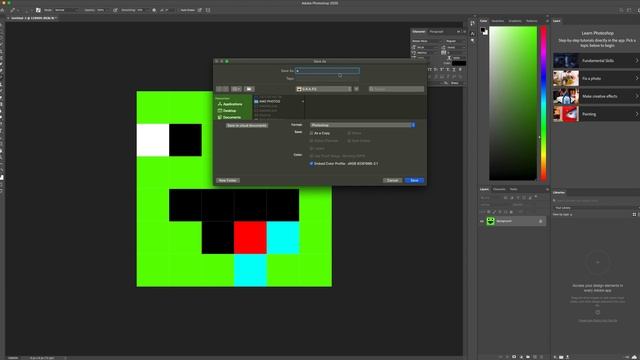Image resolution: width=640 pixels, height=360 pixels.
Task: Toggle the Use Proof Setup checkbox
Action: click(311, 156)
